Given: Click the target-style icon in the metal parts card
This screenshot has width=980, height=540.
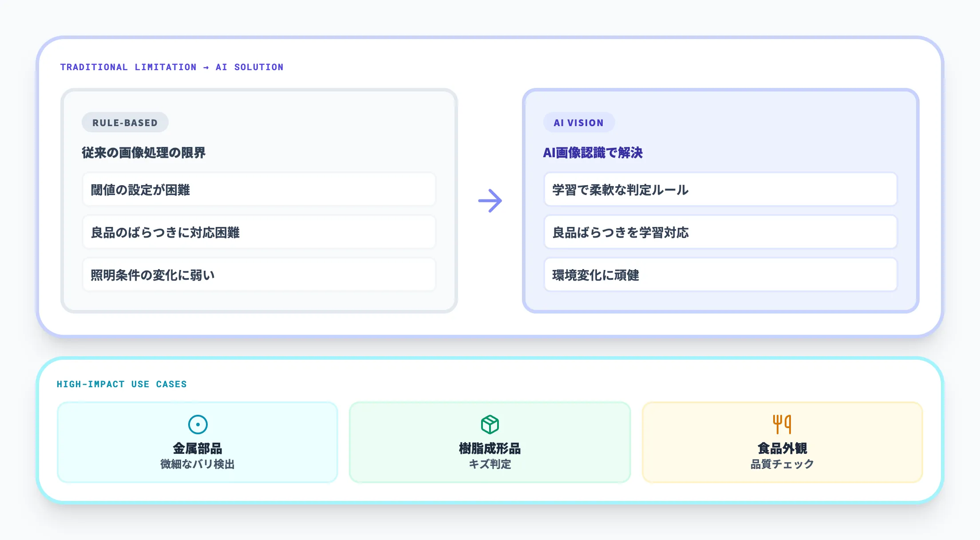Looking at the screenshot, I should coord(198,425).
